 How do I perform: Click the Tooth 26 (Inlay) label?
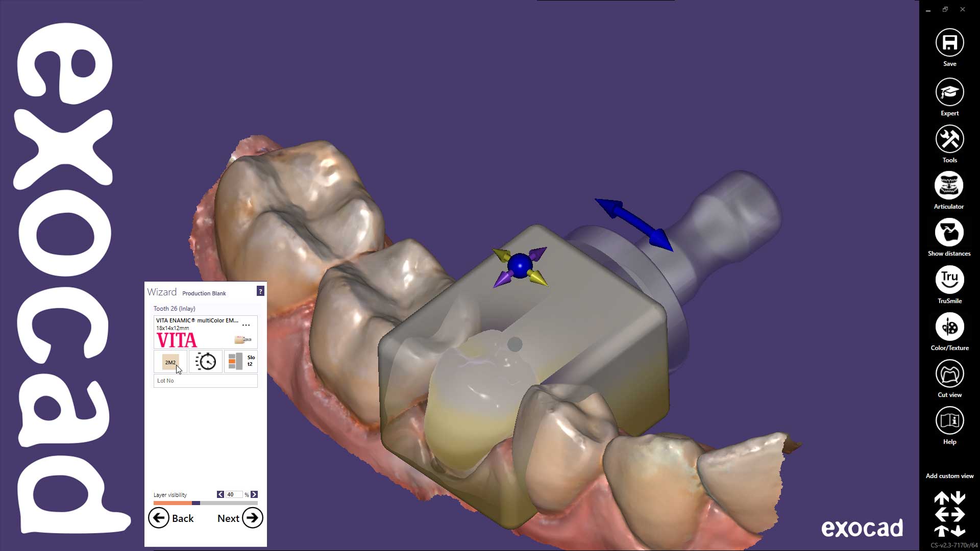coord(175,309)
